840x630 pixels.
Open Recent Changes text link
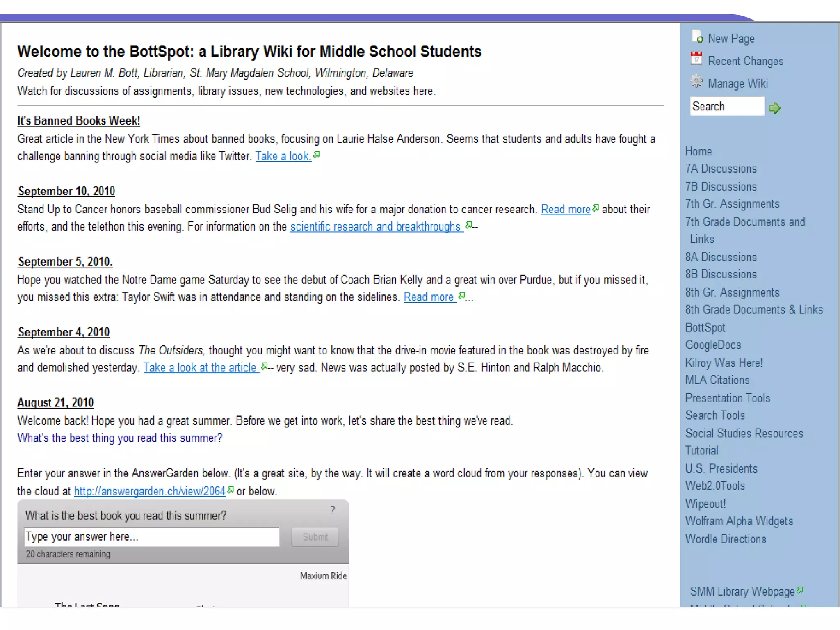click(745, 61)
